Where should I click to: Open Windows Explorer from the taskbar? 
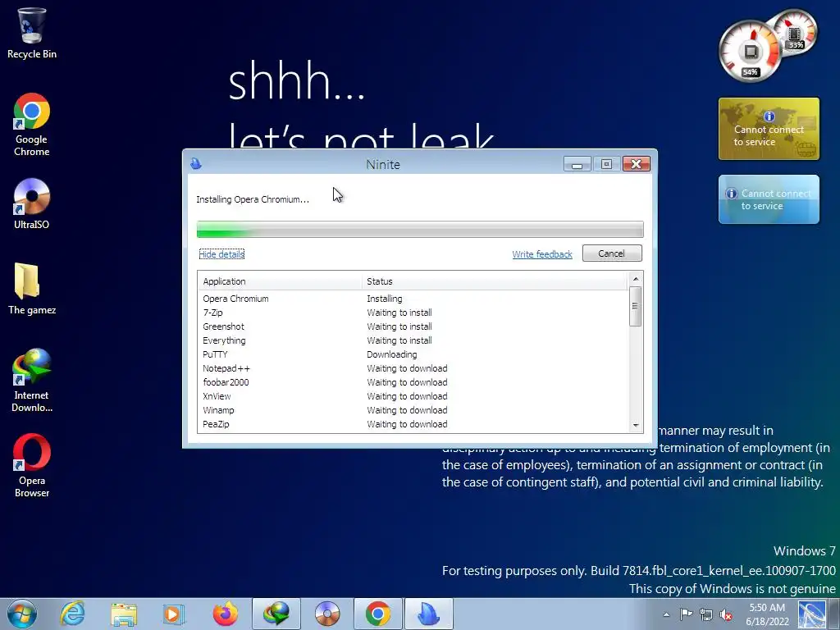(x=124, y=614)
